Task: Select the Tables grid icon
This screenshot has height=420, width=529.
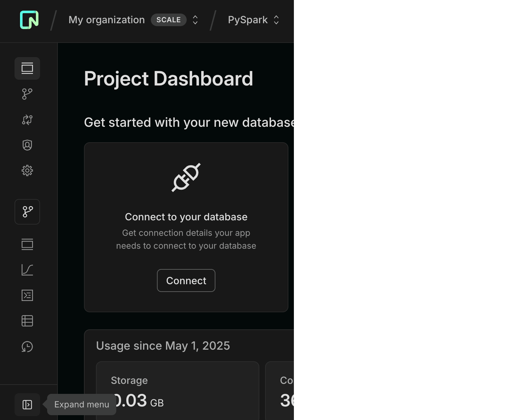Action: (x=27, y=321)
